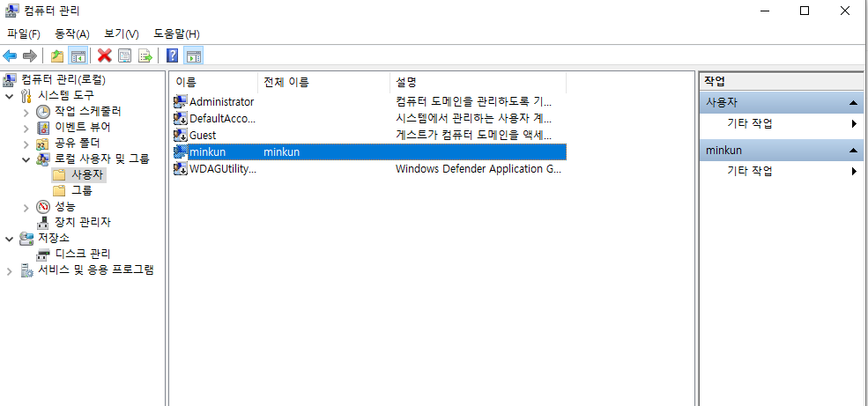This screenshot has height=406, width=868.
Task: Click the 작업 스케줄러 clock icon
Action: click(42, 111)
